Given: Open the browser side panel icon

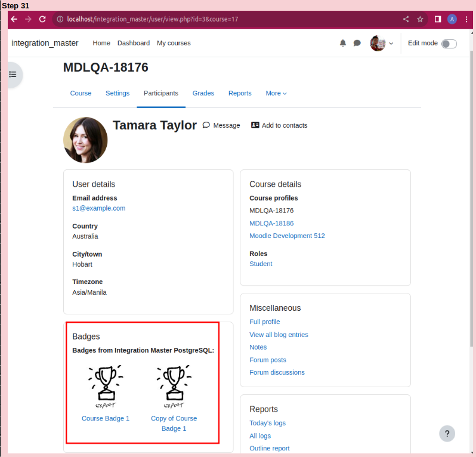Looking at the screenshot, I should coord(437,19).
